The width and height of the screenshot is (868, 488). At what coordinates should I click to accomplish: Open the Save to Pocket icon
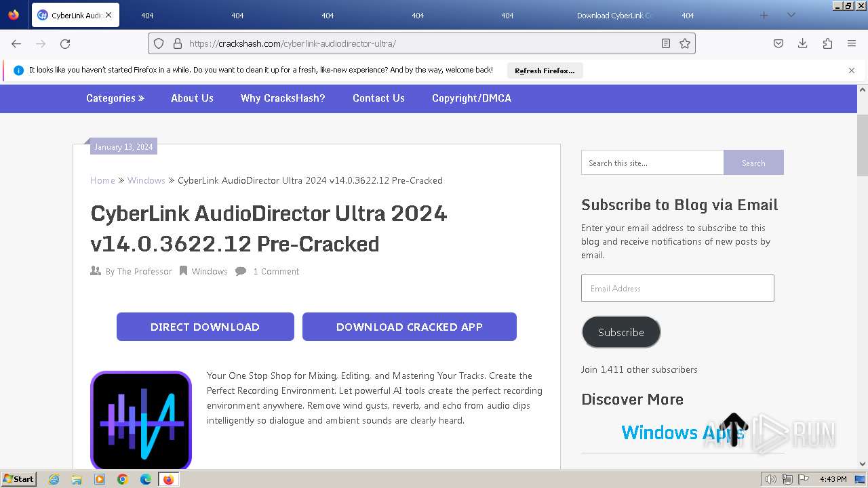click(x=778, y=43)
